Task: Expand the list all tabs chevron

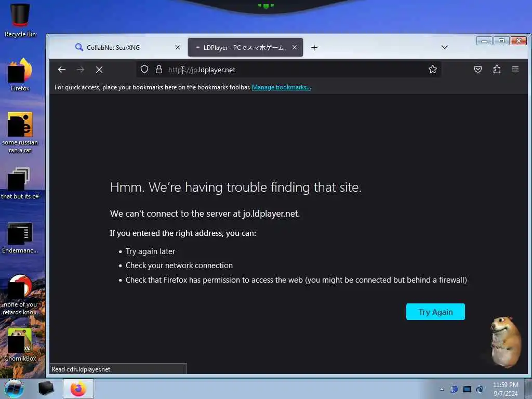Action: 445,47
